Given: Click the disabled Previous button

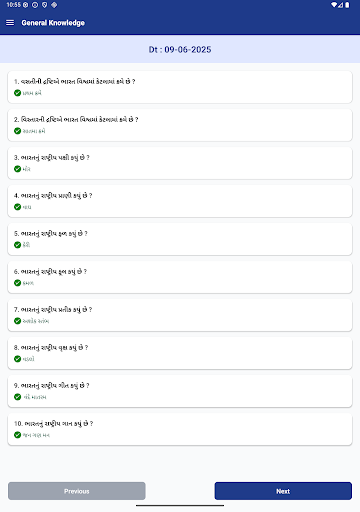Looking at the screenshot, I should (77, 491).
